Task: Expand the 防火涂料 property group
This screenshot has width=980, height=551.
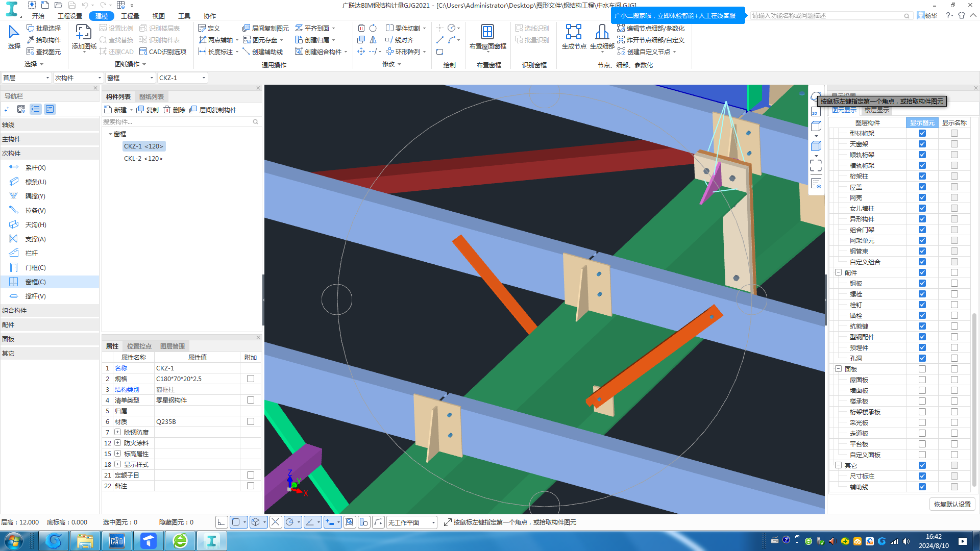Action: coord(118,443)
